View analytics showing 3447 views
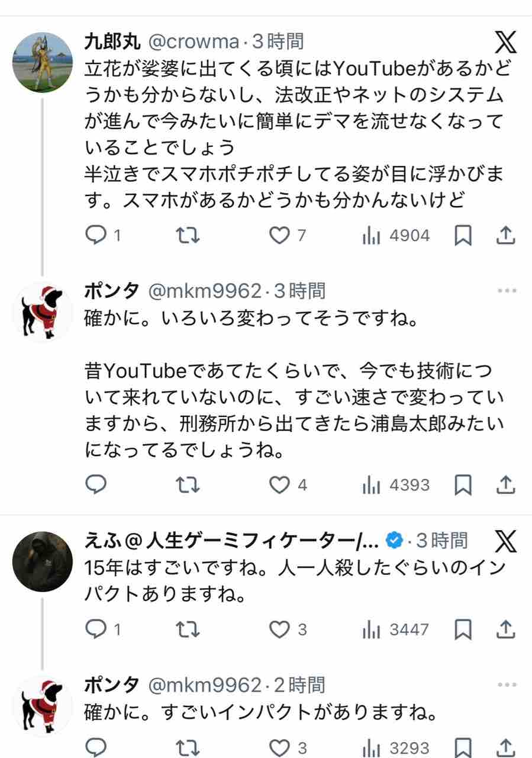 pos(396,629)
